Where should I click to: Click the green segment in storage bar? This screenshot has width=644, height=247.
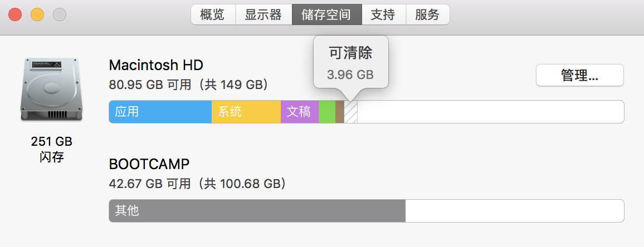click(x=327, y=112)
